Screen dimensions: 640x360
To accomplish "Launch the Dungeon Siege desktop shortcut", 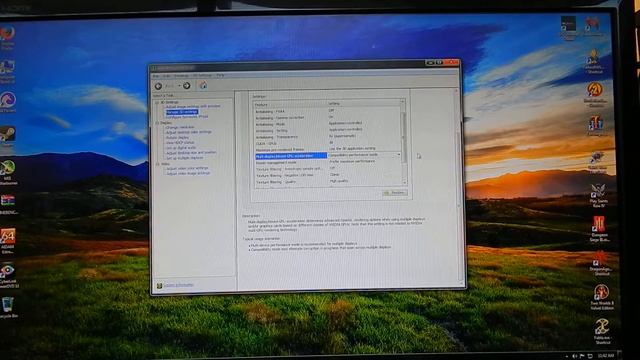I will point(599,229).
